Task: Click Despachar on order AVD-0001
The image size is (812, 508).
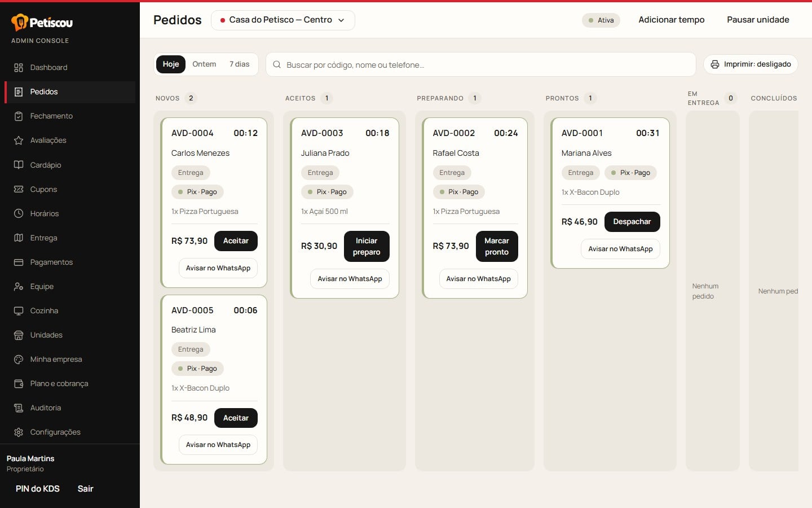Action: [x=632, y=222]
